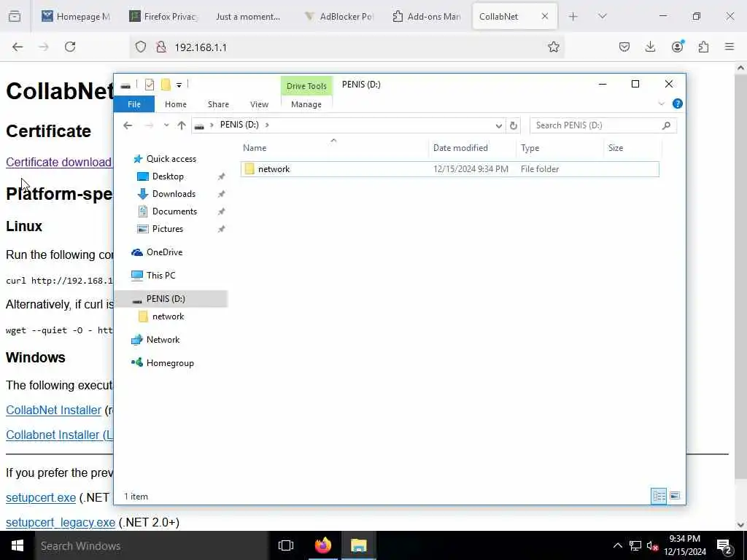Switch to the AdBlocker tab
This screenshot has width=747, height=560.
point(338,16)
